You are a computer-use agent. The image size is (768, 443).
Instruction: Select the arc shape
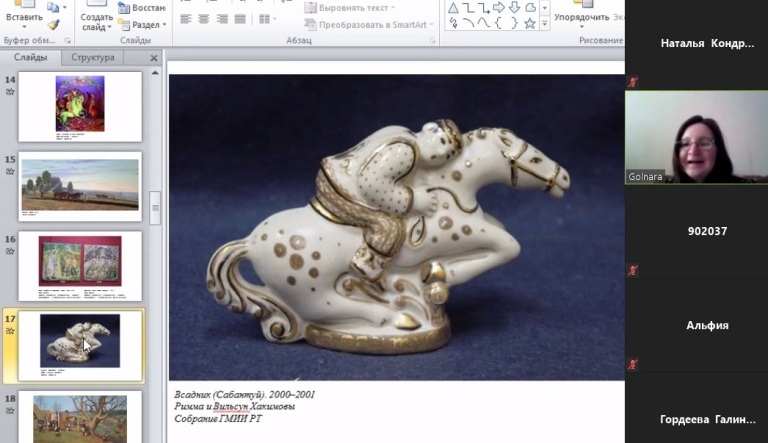click(469, 23)
